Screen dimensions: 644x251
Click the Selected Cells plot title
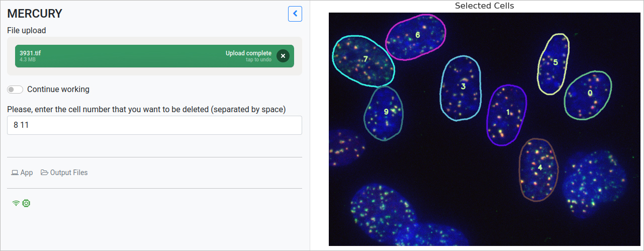[x=484, y=6]
